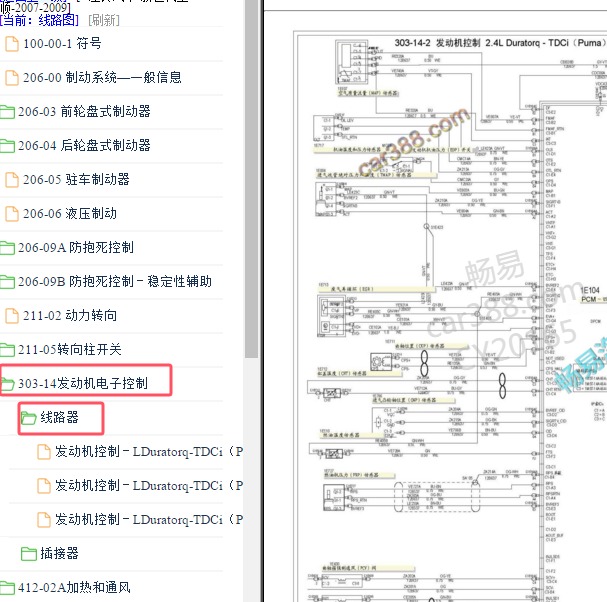This screenshot has width=607, height=602.
Task: Click the 当前：线路图 link
Action: tap(39, 20)
